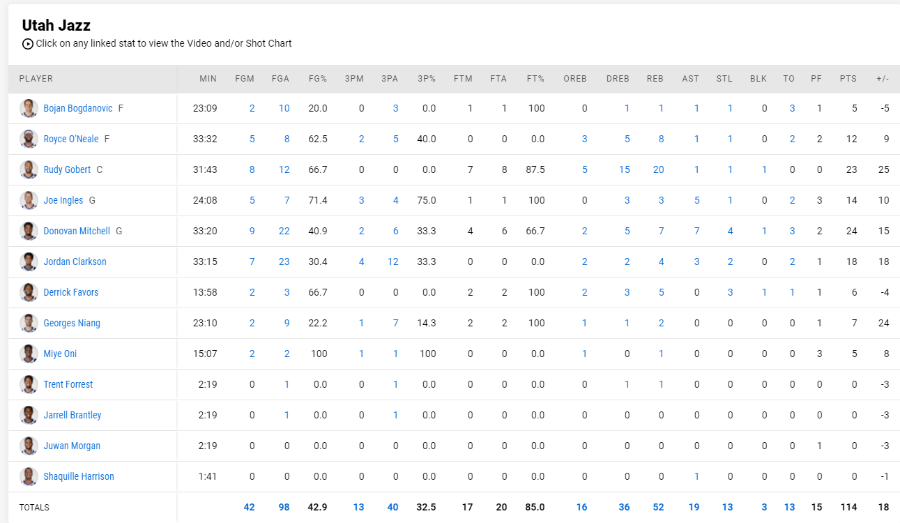Sort the table by PLAYER column header
900x523 pixels.
(x=36, y=79)
